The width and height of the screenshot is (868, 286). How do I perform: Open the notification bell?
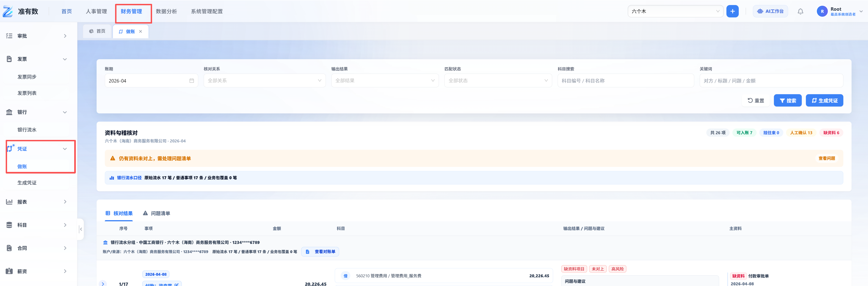[800, 11]
